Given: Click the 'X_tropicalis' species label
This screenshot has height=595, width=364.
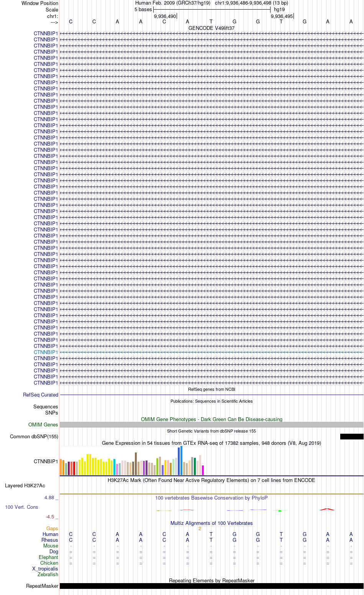Looking at the screenshot, I should 45,569.
